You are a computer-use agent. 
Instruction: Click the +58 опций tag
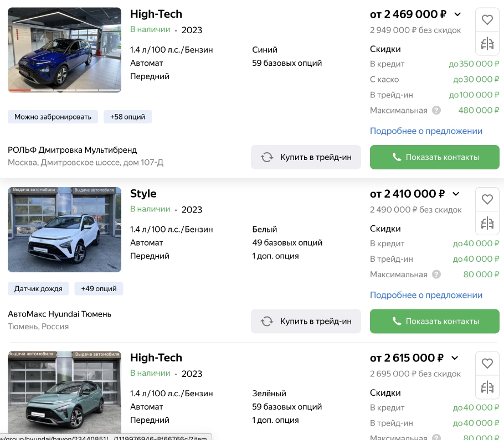point(127,117)
